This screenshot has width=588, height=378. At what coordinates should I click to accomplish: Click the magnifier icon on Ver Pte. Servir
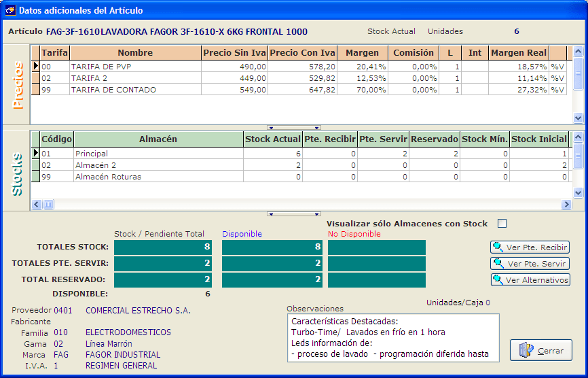click(499, 264)
